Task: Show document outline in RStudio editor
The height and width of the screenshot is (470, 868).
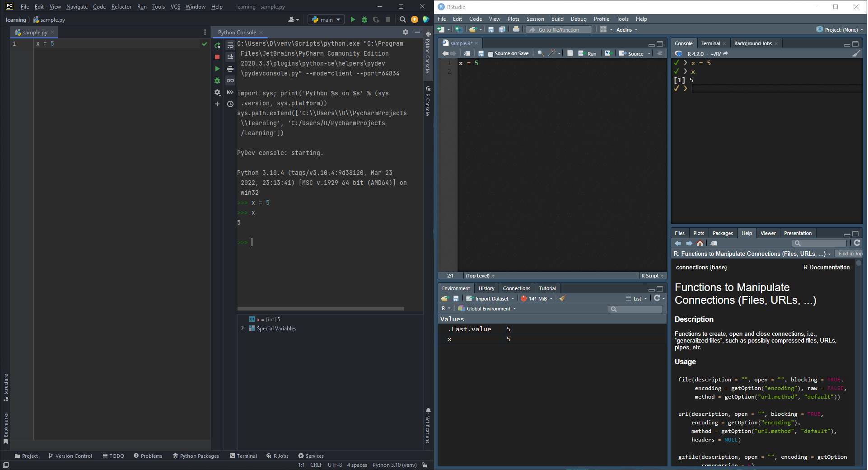Action: (x=659, y=53)
